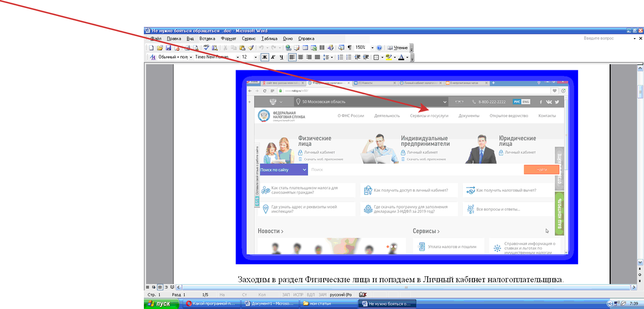Open the highlight color dropdown arrow
Screen dimensions: 644x309
(x=394, y=57)
